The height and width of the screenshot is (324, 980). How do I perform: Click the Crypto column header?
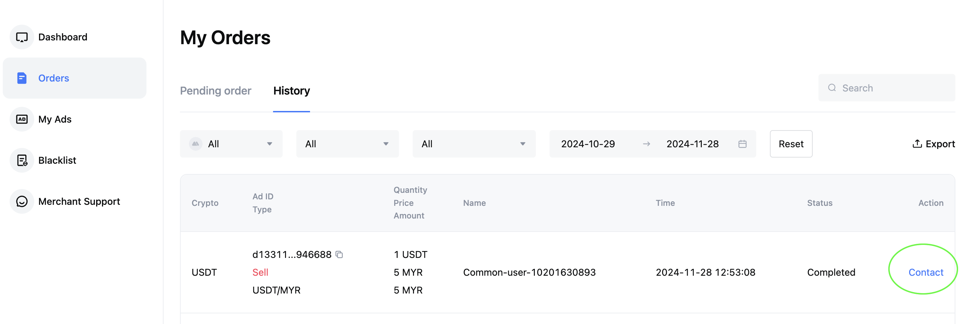pyautogui.click(x=205, y=203)
